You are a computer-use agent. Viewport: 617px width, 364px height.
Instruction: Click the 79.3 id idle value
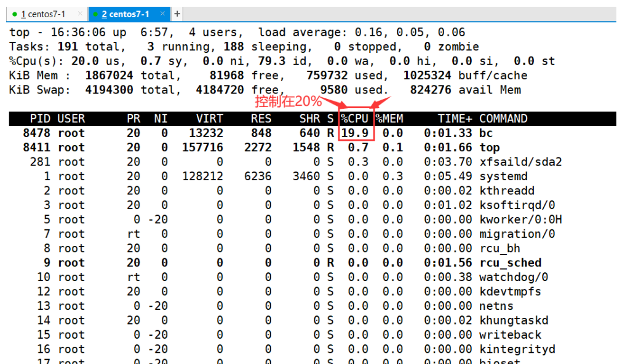click(272, 61)
